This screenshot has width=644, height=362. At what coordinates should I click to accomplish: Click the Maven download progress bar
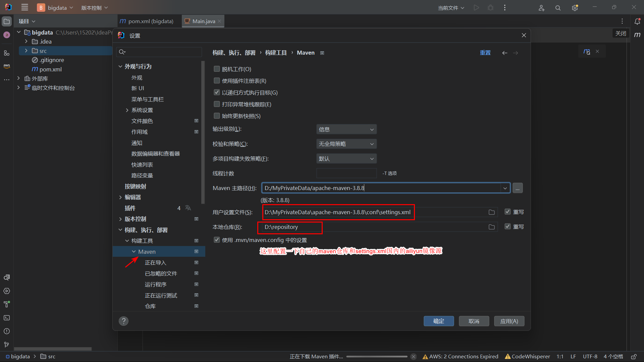[x=377, y=357]
